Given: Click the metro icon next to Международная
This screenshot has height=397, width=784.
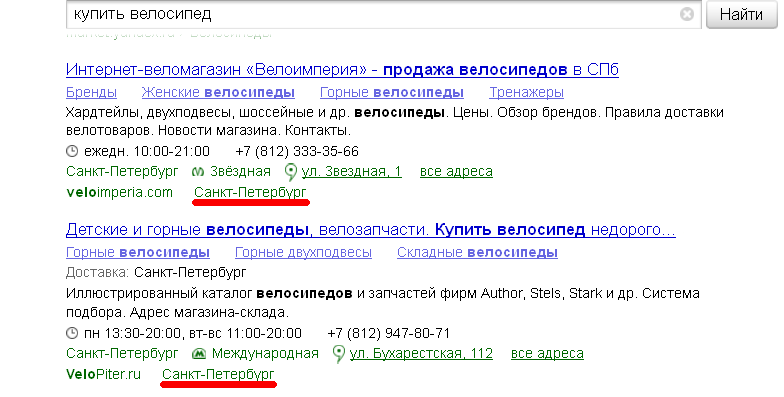Looking at the screenshot, I should pos(198,354).
